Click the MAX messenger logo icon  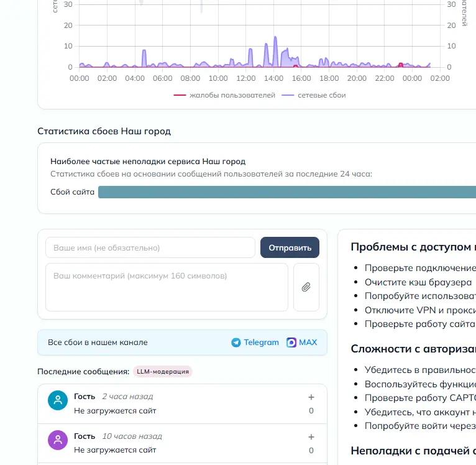(291, 343)
